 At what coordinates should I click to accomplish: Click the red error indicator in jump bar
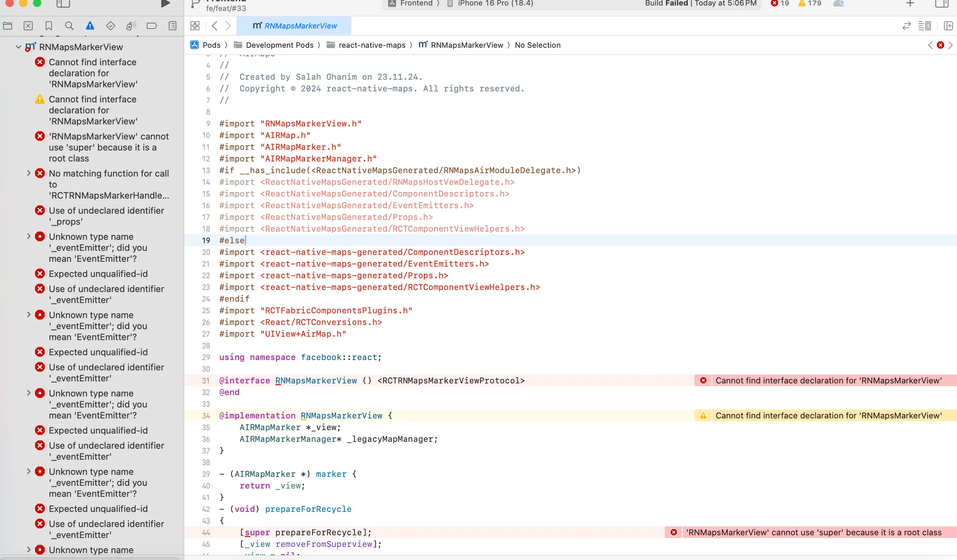940,45
